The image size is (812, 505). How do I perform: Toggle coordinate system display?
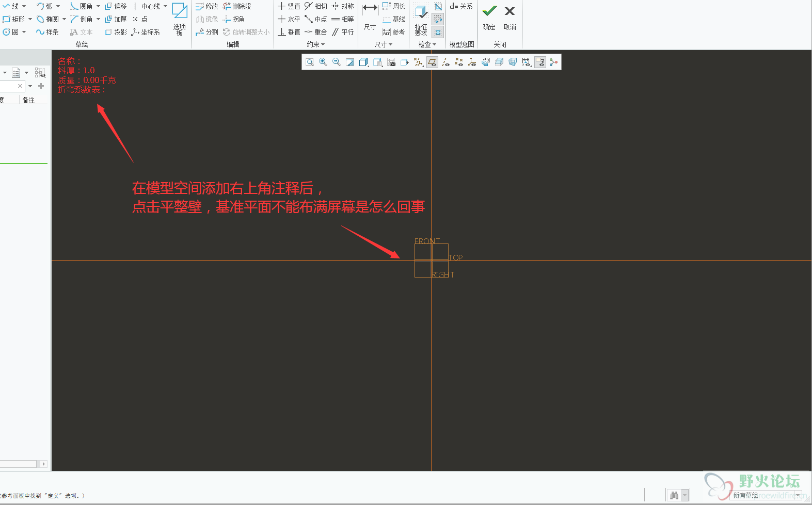[x=472, y=62]
